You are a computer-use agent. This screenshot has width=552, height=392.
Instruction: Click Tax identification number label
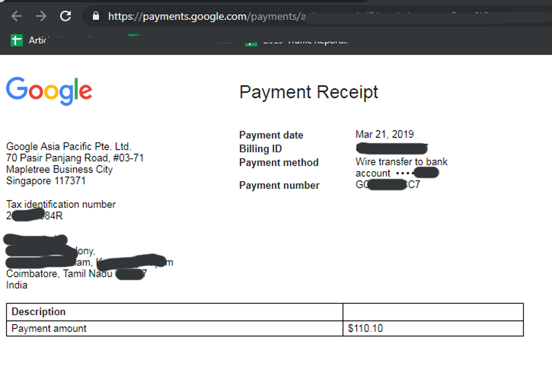61,204
